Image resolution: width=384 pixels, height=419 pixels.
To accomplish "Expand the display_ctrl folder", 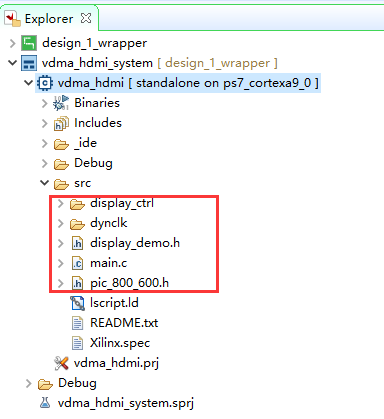I will click(60, 203).
